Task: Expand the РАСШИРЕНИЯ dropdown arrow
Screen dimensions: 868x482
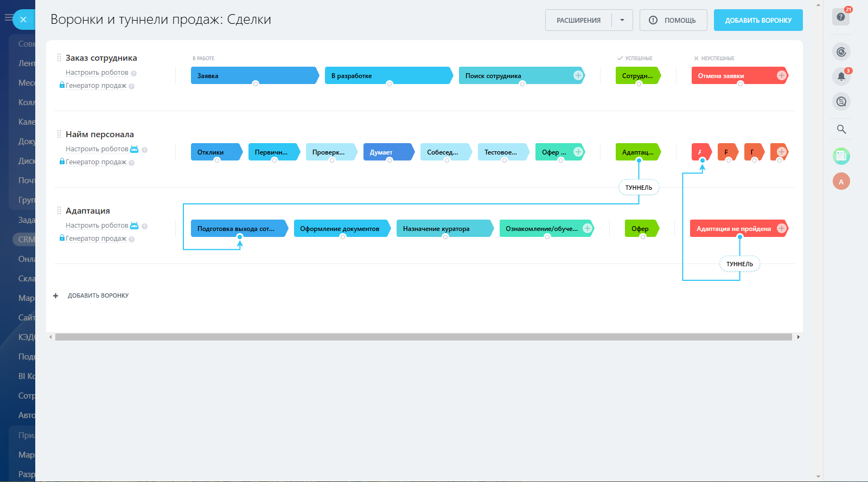Action: [622, 20]
